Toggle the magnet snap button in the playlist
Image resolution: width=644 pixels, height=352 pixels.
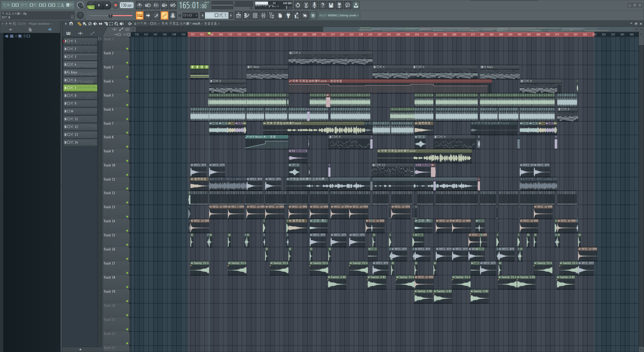pyautogui.click(x=71, y=24)
